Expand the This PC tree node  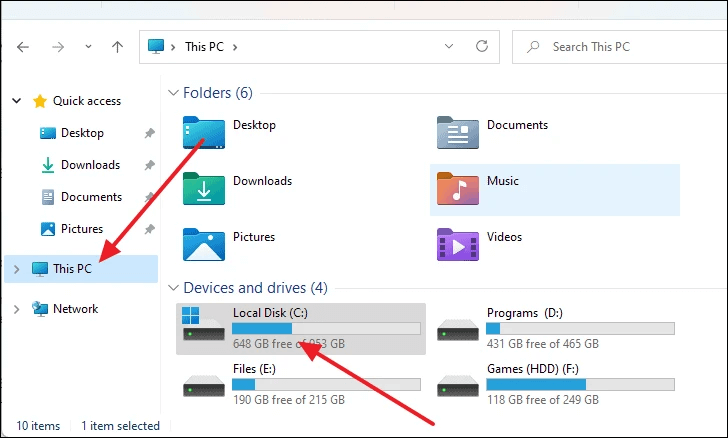point(16,268)
